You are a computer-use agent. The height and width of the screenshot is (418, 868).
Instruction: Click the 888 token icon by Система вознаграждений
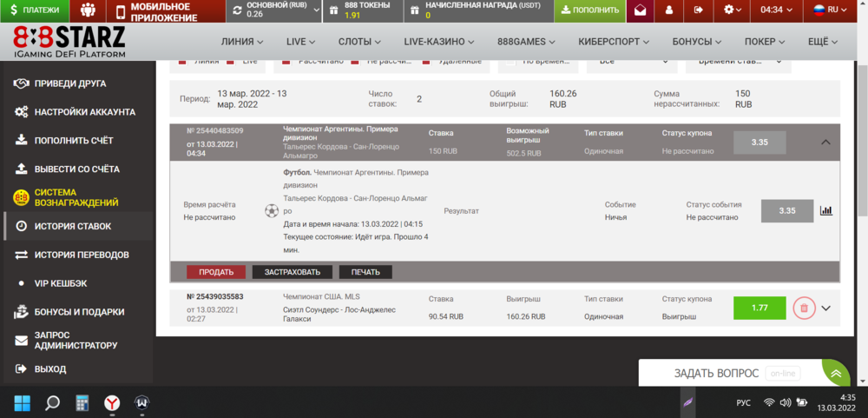click(x=21, y=197)
